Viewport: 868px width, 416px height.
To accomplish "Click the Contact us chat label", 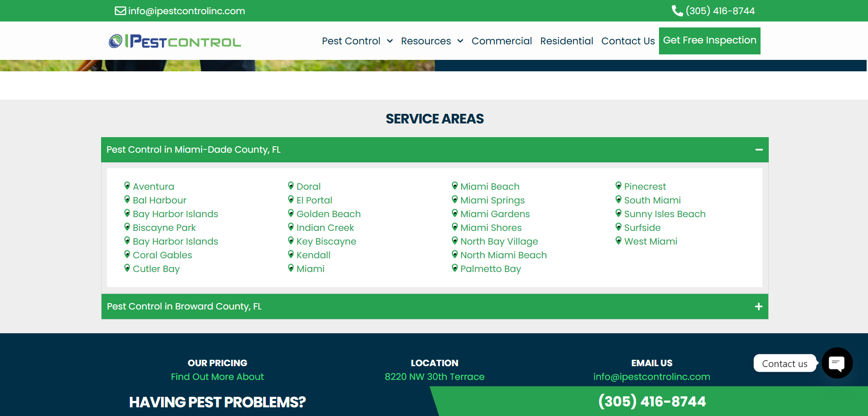I will (784, 363).
